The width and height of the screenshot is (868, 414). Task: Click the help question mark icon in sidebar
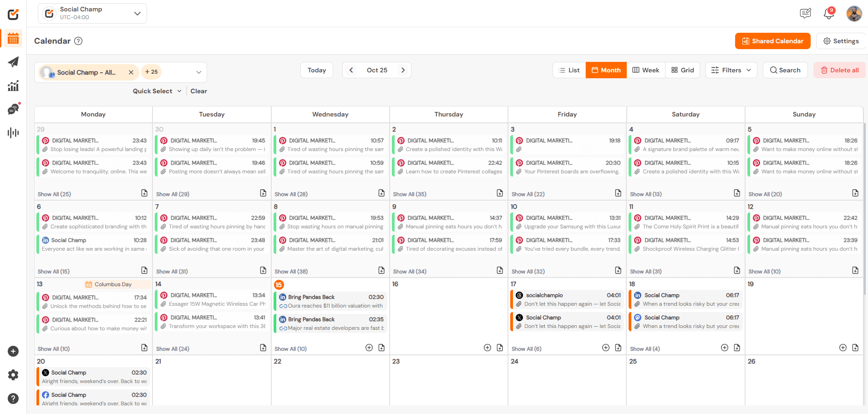[13, 399]
